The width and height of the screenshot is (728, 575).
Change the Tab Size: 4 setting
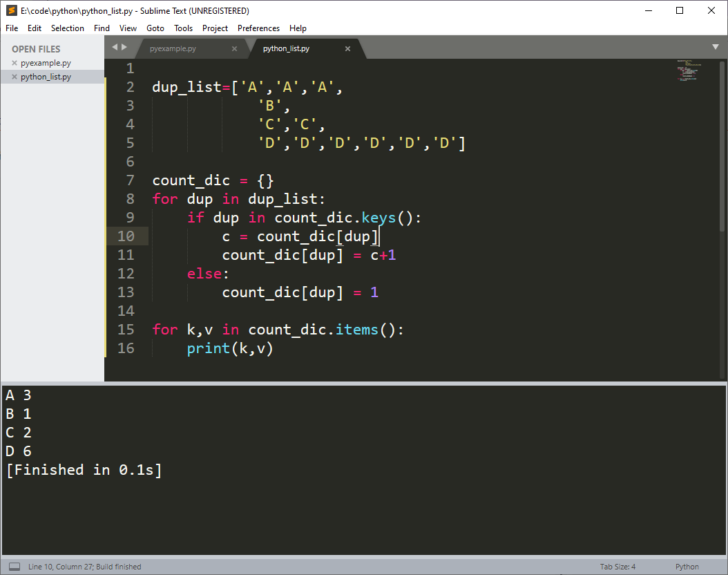617,566
